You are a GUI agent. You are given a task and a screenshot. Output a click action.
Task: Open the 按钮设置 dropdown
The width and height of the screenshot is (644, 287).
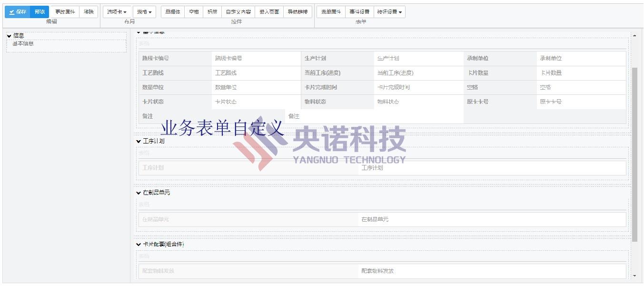(389, 12)
